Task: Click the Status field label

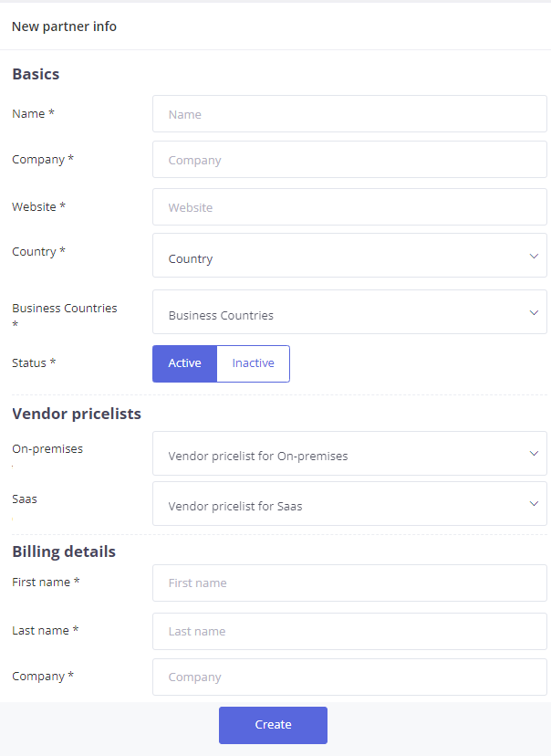Action: point(34,363)
